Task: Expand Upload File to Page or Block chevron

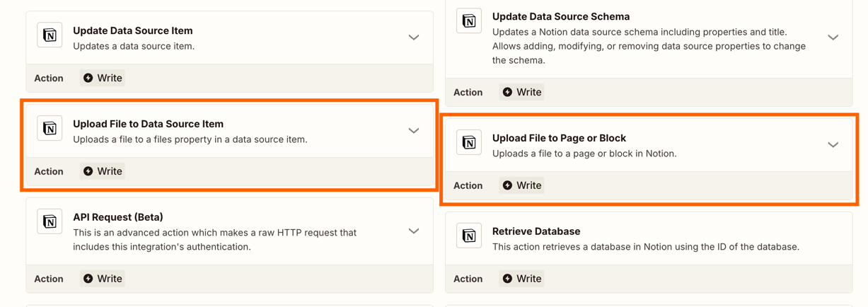Action: [833, 145]
